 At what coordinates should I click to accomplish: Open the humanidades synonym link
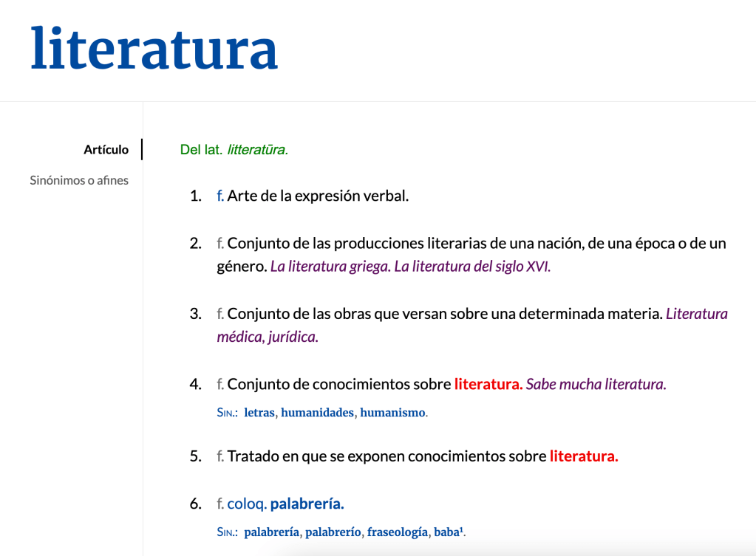click(x=317, y=413)
